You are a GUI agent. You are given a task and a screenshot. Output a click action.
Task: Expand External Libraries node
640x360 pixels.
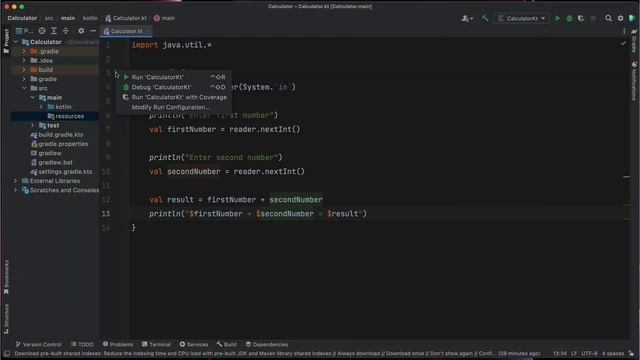point(16,181)
